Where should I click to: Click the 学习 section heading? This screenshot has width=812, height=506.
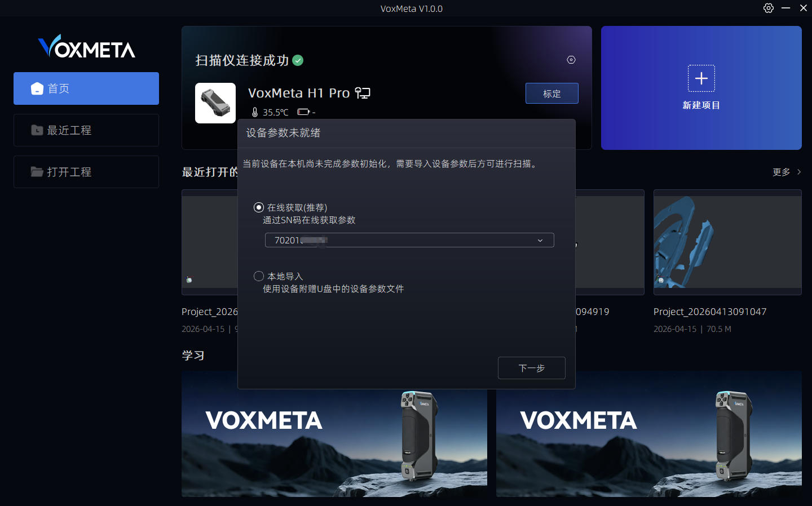(x=193, y=356)
